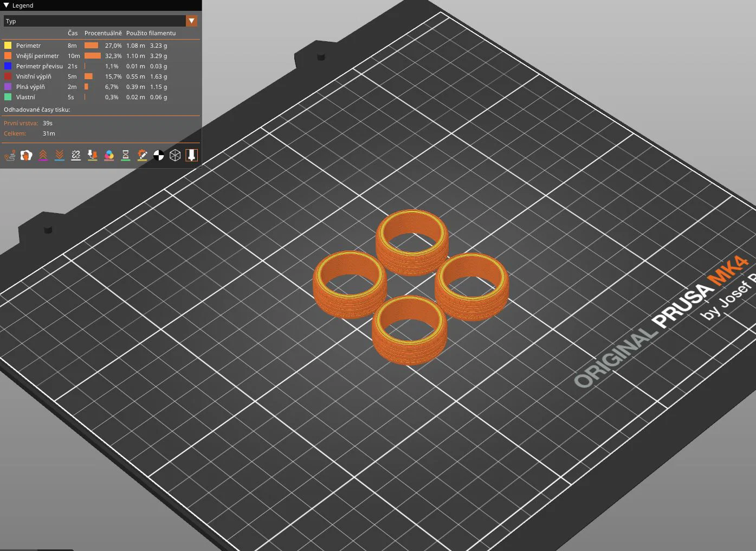Click the '0.55 m' filament length
This screenshot has height=551, width=756.
pyautogui.click(x=135, y=76)
